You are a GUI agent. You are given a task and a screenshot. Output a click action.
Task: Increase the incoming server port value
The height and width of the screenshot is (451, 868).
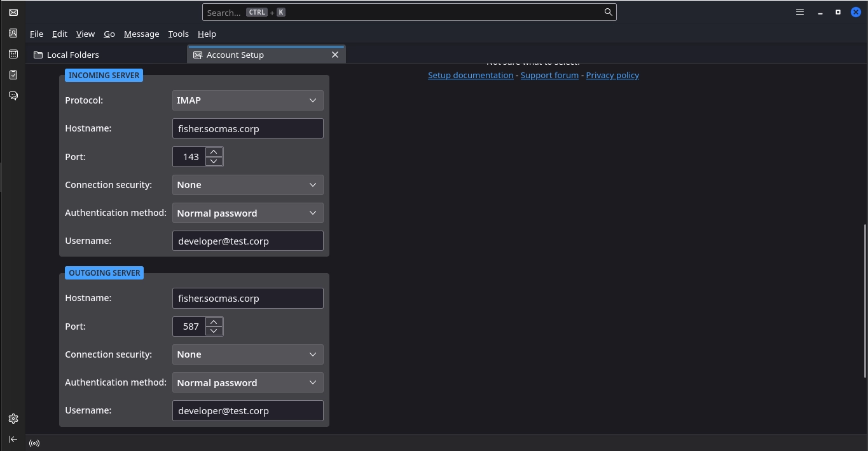tap(214, 152)
